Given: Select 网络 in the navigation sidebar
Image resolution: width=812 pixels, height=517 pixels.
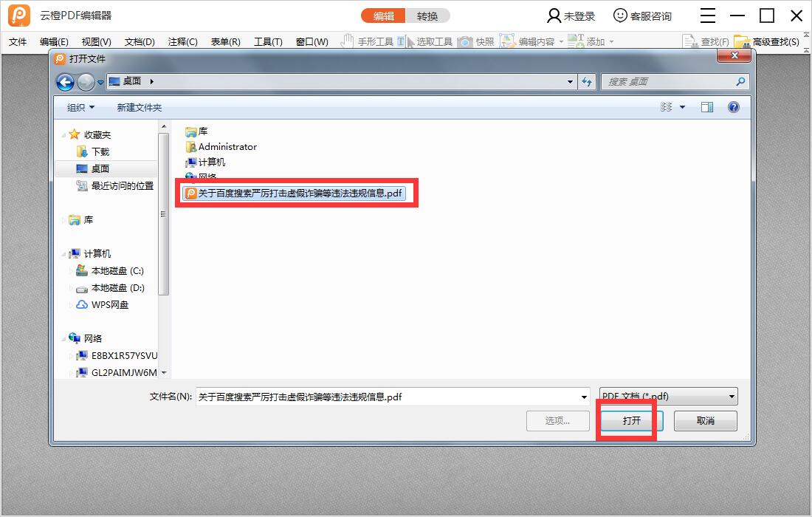Looking at the screenshot, I should click(85, 338).
